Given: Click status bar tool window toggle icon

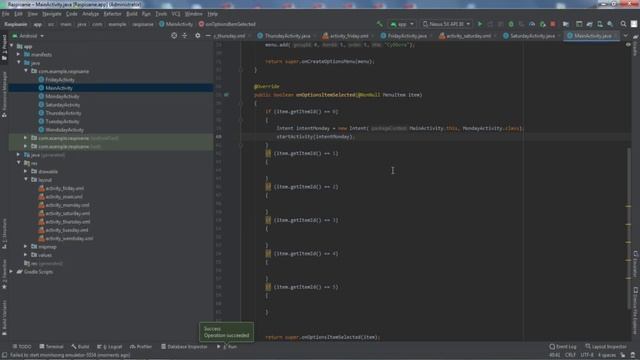Looking at the screenshot, I should [x=4, y=355].
